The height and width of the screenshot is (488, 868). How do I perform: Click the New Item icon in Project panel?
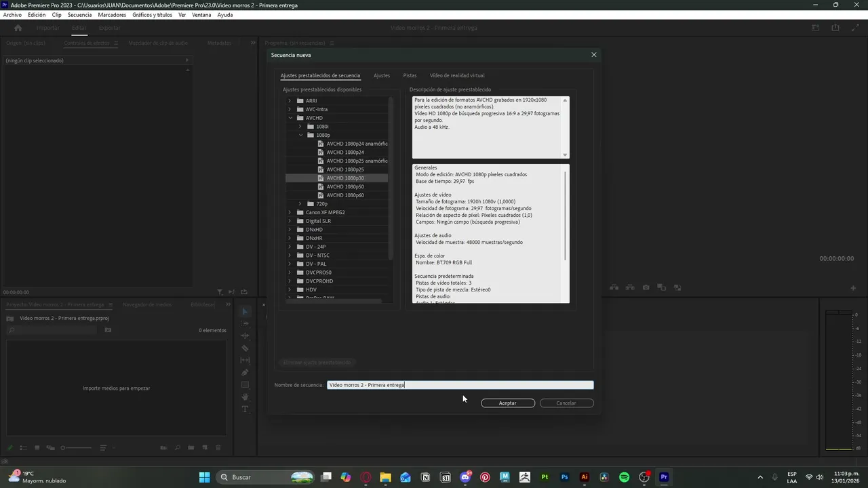(x=205, y=447)
